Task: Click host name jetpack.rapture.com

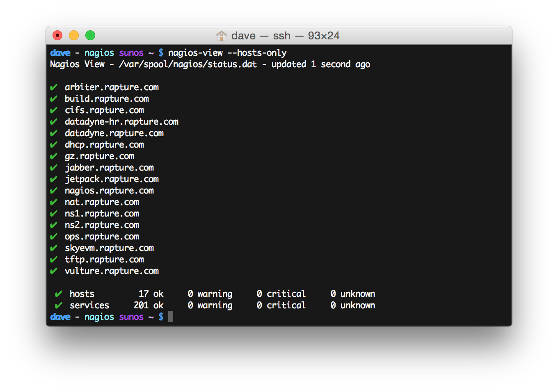Action: click(112, 179)
